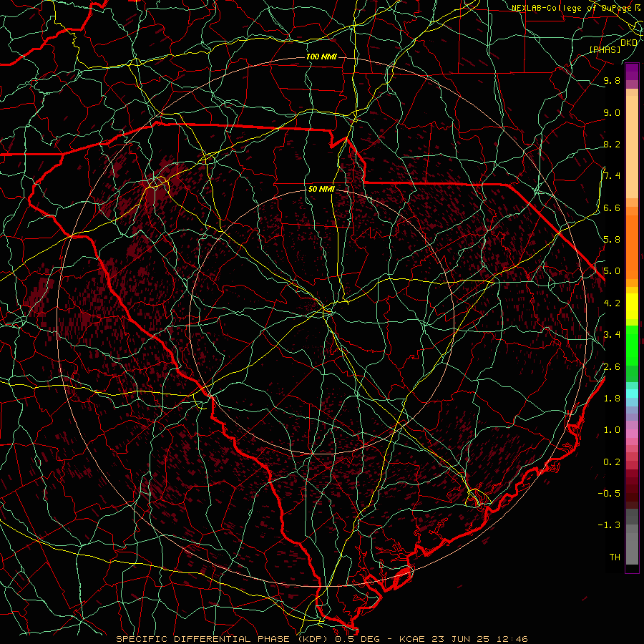Click the '-1.3' legend value
The height and width of the screenshot is (644, 644).
(x=609, y=525)
